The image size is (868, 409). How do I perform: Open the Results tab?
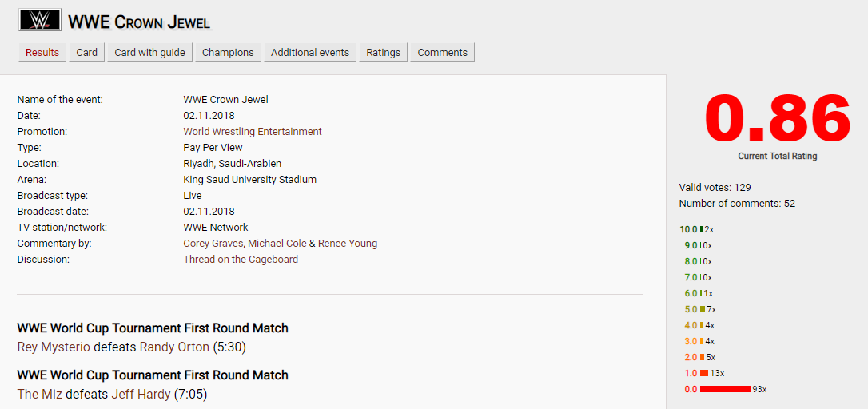(42, 53)
